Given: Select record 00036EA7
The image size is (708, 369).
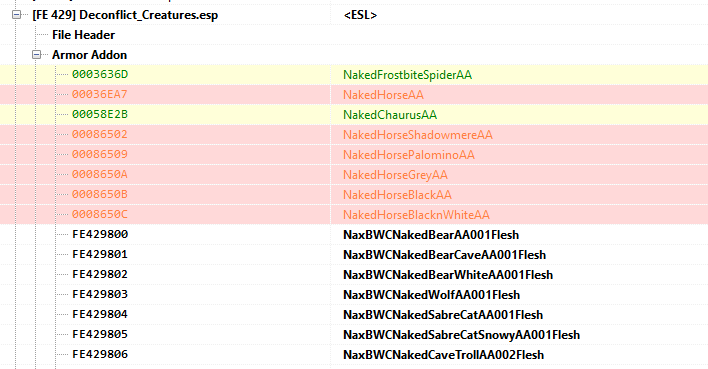Looking at the screenshot, I should pyautogui.click(x=100, y=94).
